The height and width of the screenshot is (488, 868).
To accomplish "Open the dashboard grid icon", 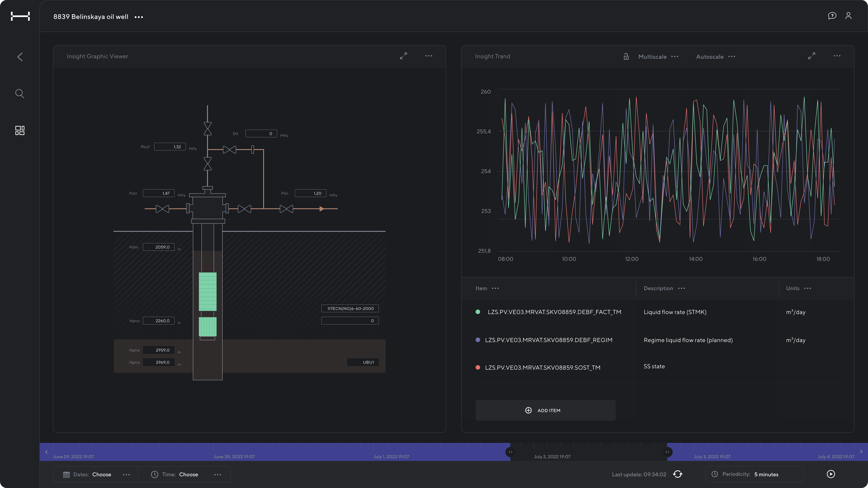I will tap(20, 131).
